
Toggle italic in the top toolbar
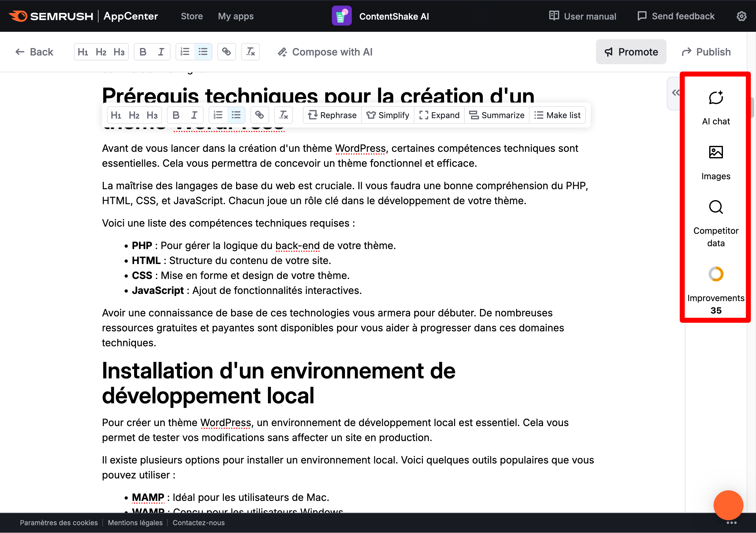161,52
